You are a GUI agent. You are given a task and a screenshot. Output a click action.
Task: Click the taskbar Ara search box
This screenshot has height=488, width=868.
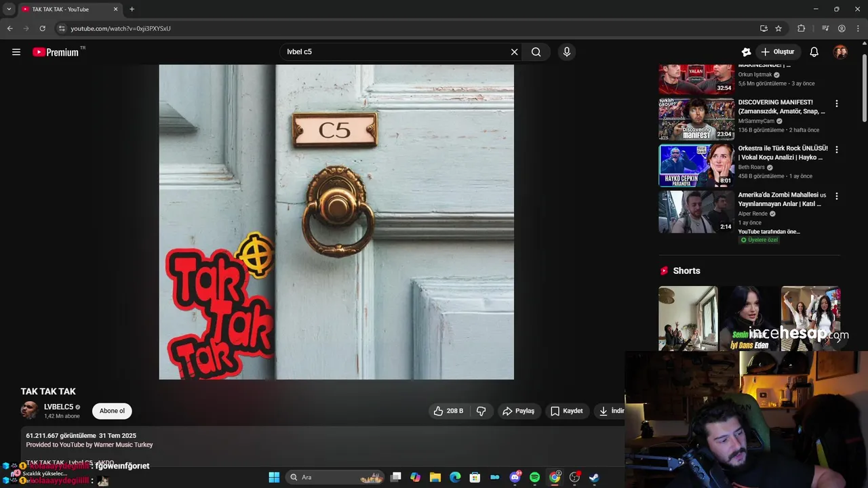pyautogui.click(x=336, y=477)
